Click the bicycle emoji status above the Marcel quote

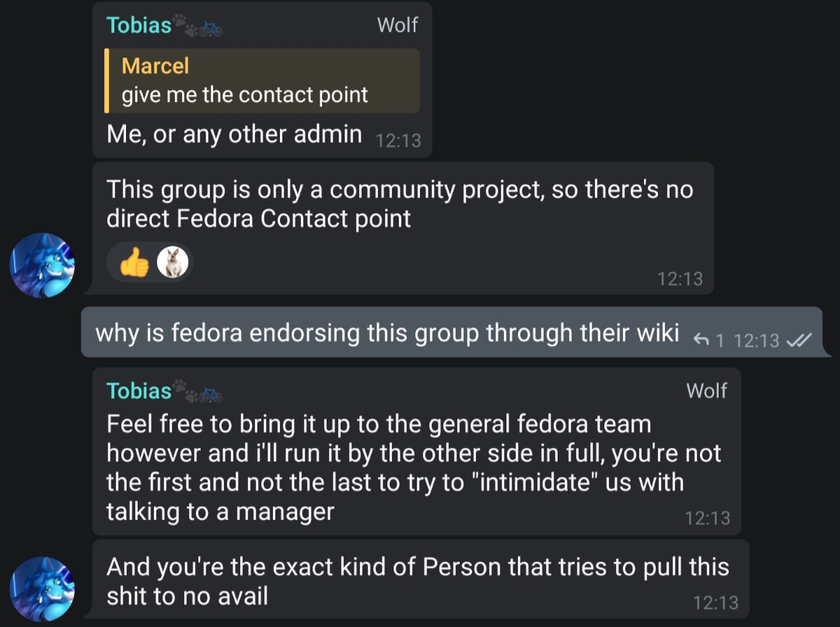[x=210, y=29]
